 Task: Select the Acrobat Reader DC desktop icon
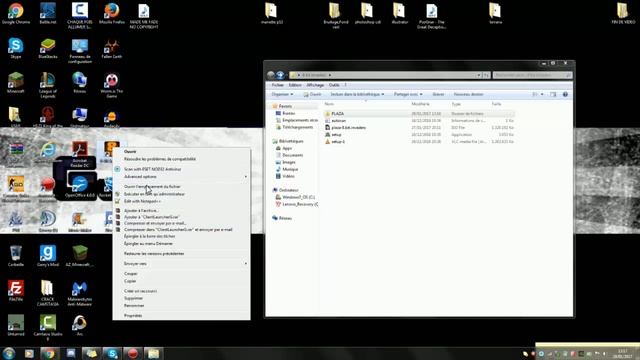(80, 154)
